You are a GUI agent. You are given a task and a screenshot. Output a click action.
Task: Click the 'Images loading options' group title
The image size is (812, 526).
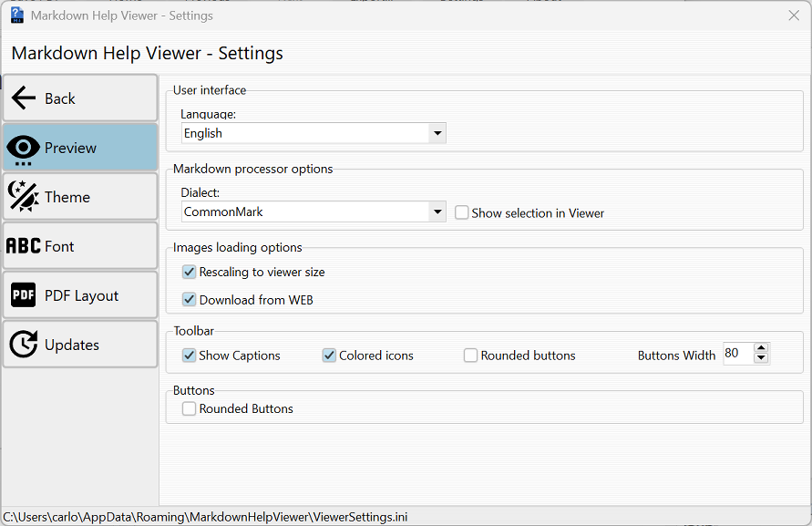(x=237, y=248)
